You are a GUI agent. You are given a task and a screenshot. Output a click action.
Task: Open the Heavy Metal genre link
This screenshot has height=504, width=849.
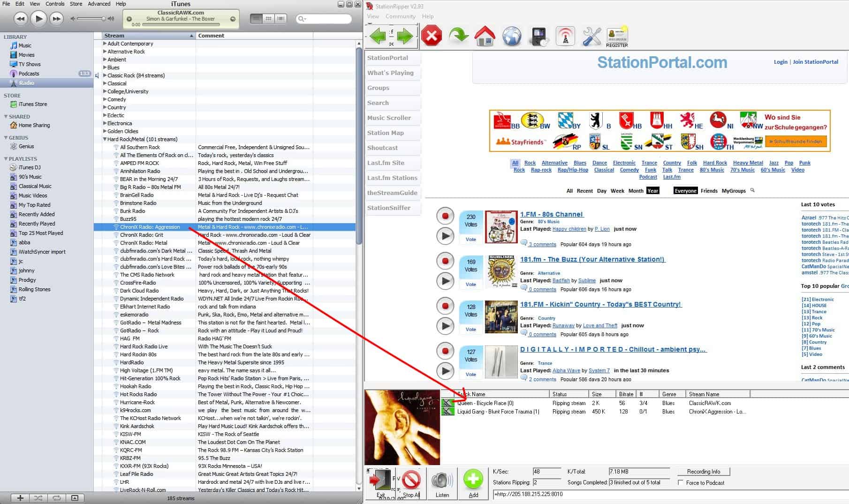click(x=748, y=163)
